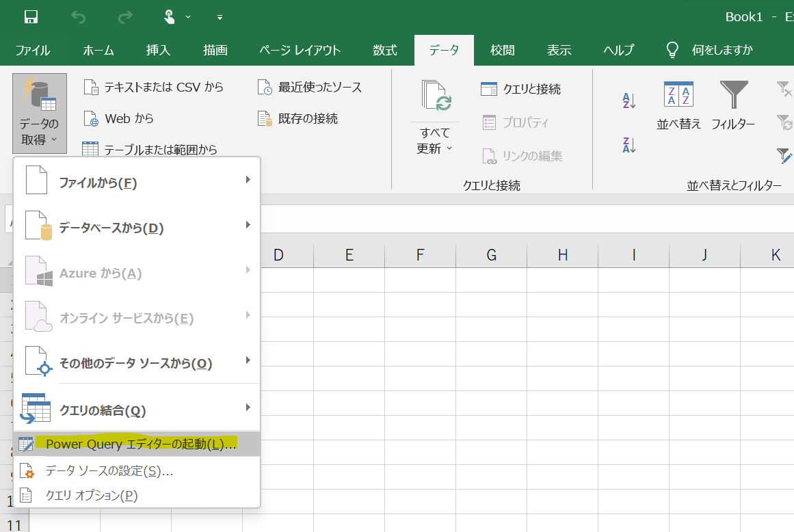Select column D header
The image size is (794, 532).
coord(278,254)
